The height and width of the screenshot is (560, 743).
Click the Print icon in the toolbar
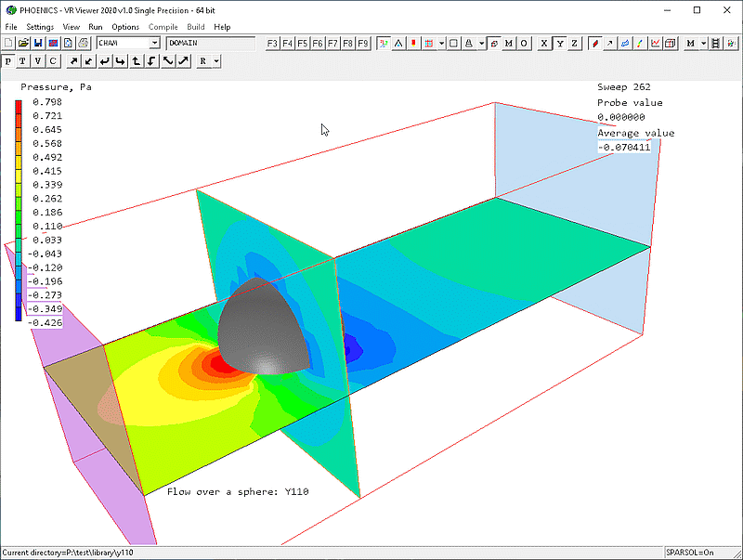(83, 44)
